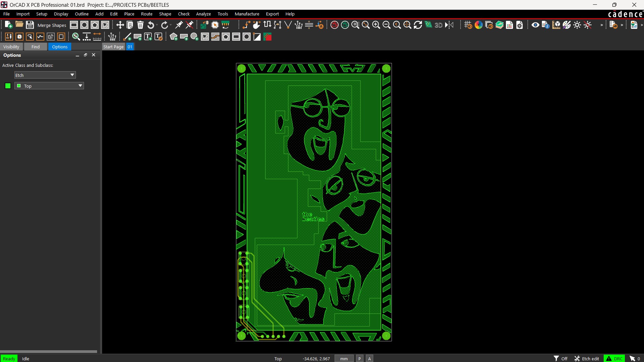Open the color wheel icon

pos(478,25)
